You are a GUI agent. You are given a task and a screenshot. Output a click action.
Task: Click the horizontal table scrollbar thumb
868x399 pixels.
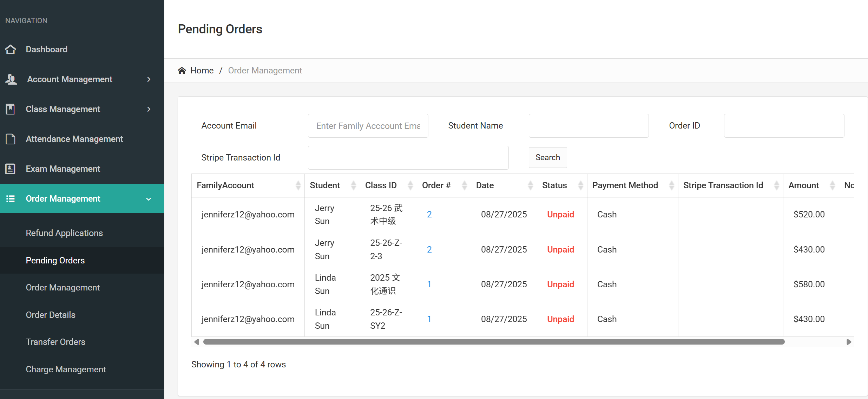493,342
